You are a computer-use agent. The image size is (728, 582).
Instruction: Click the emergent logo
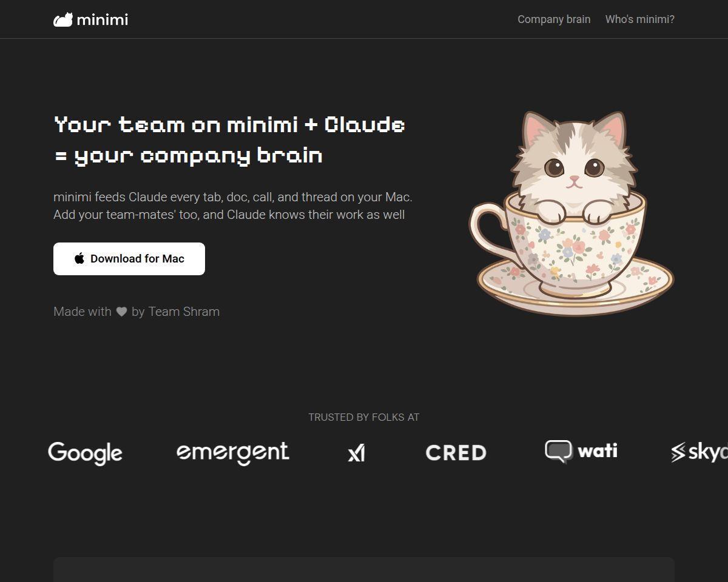(x=232, y=453)
